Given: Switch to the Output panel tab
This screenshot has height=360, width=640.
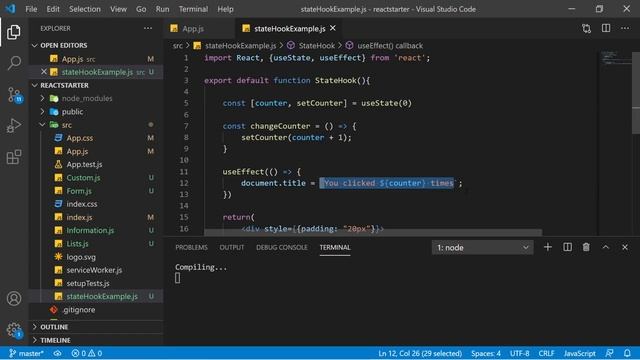Looking at the screenshot, I should (232, 247).
